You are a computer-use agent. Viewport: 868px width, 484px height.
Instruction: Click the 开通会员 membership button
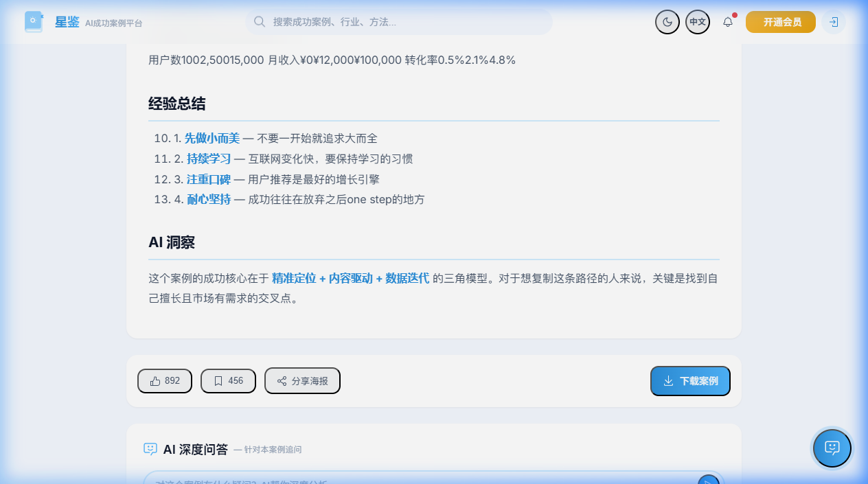(x=780, y=21)
